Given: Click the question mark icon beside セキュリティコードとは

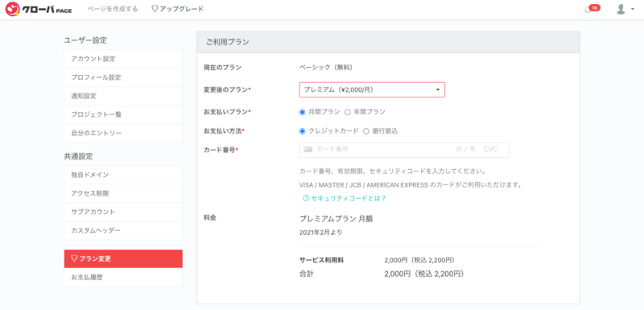Looking at the screenshot, I should click(306, 198).
